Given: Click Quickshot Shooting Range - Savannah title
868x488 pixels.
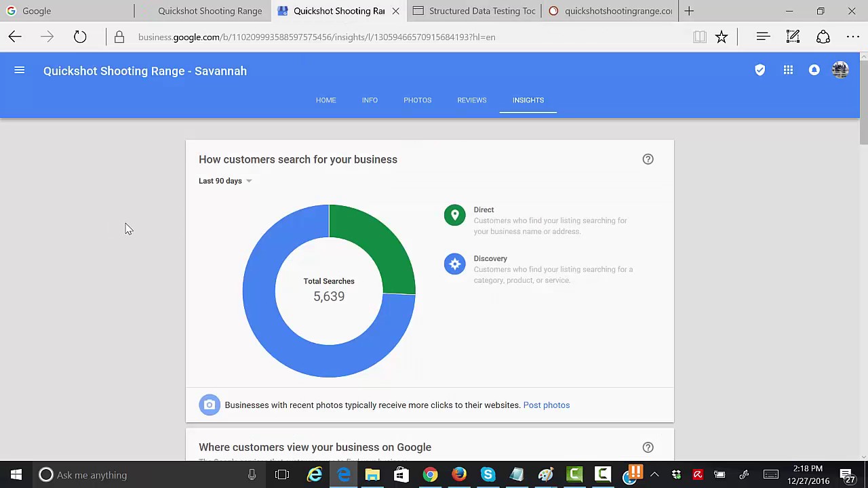Looking at the screenshot, I should pos(145,71).
